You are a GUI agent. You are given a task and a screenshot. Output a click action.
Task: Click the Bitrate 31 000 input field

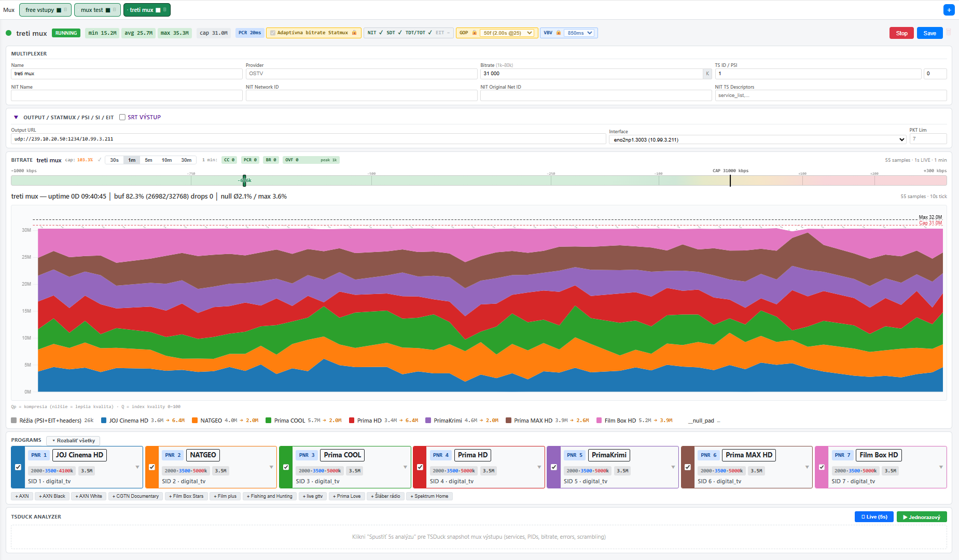(591, 74)
